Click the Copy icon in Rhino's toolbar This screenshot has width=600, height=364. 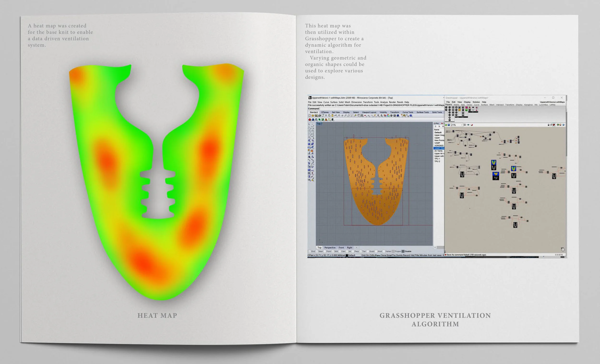pos(329,116)
